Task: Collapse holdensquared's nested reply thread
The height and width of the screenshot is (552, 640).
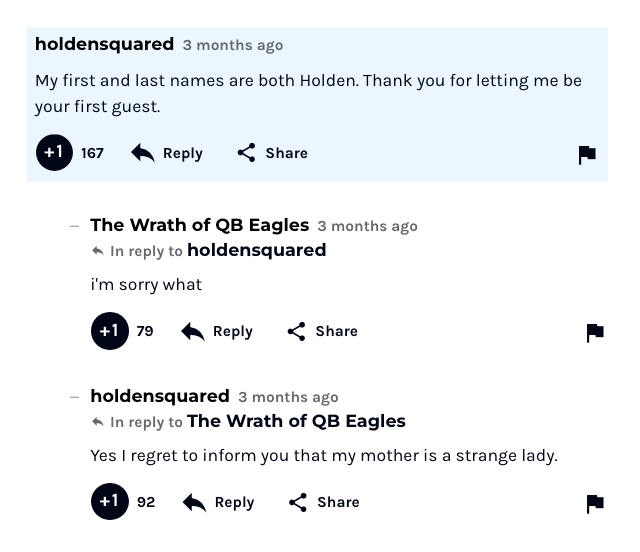Action: (74, 397)
